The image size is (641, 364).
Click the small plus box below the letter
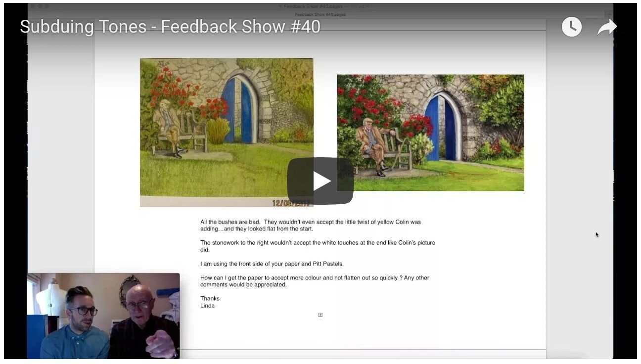320,315
